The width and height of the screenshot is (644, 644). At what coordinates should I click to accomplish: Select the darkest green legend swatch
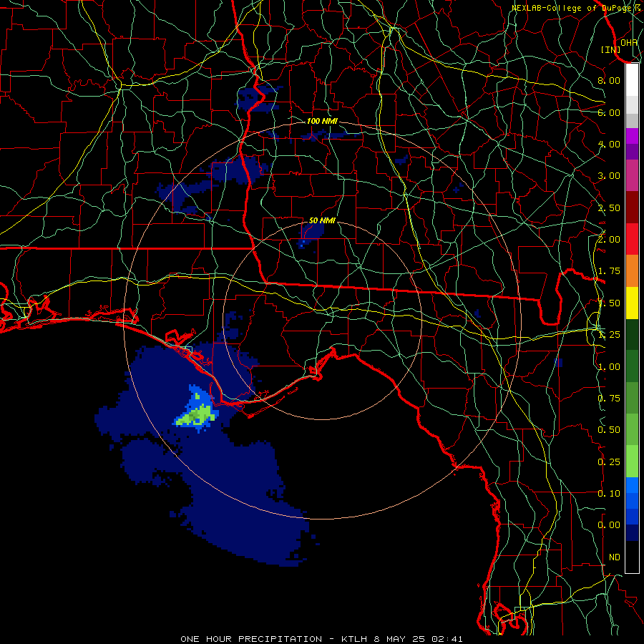[632, 335]
